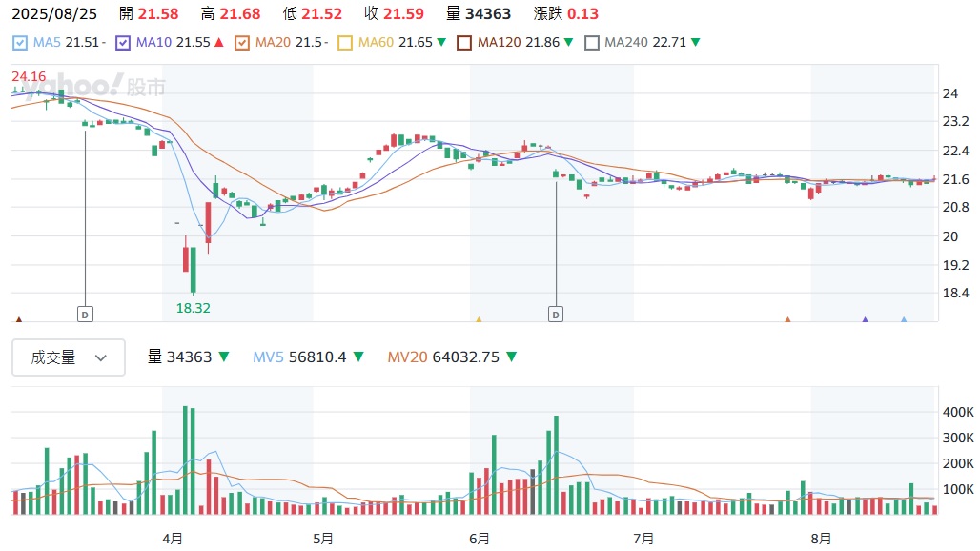Enable the MA120 line checkbox
The height and width of the screenshot is (551, 980).
click(x=463, y=43)
